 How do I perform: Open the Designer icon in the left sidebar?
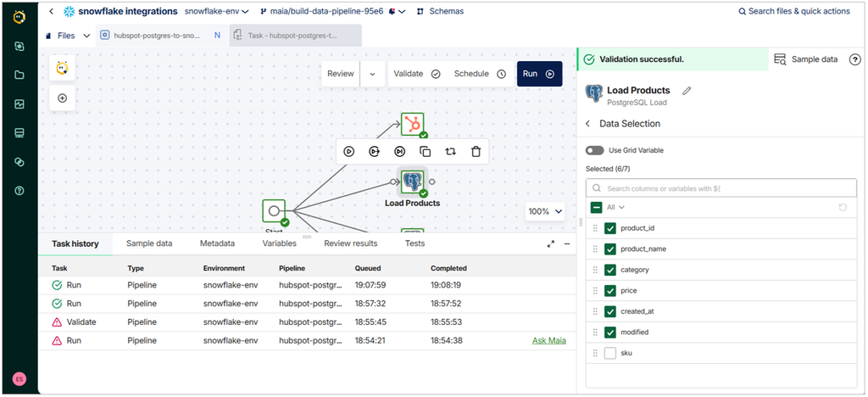[x=19, y=47]
